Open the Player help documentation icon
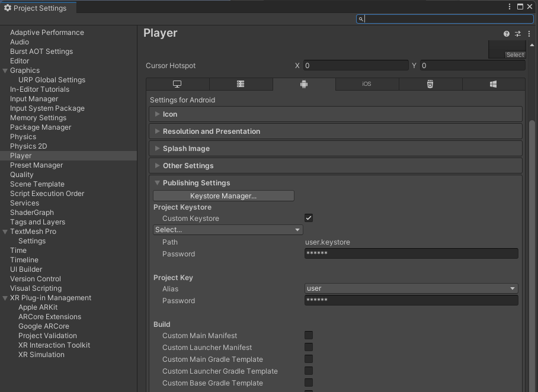The height and width of the screenshot is (392, 538). coord(507,34)
